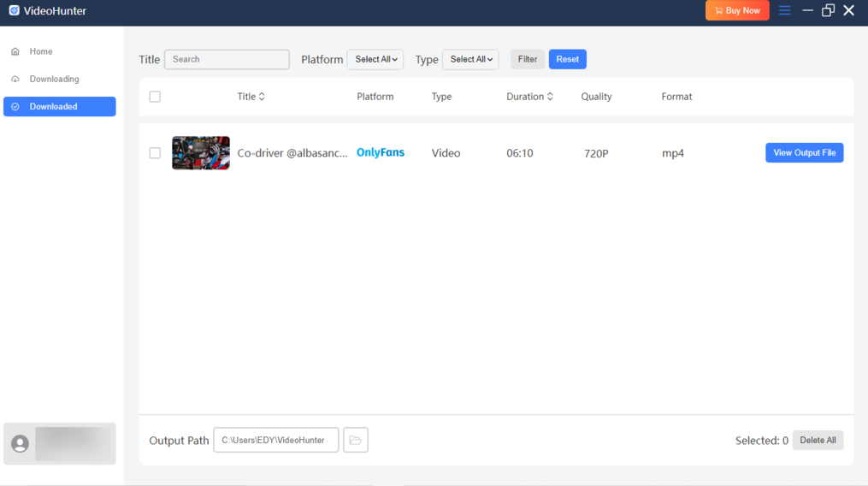Screen dimensions: 868x486
Task: Click the 06:10 duration value
Action: pos(520,153)
